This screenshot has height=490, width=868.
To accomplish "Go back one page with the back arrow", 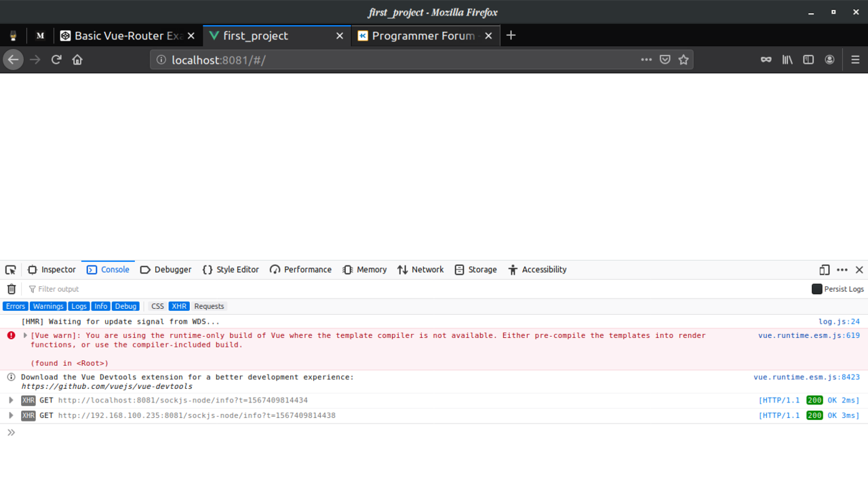I will point(13,60).
